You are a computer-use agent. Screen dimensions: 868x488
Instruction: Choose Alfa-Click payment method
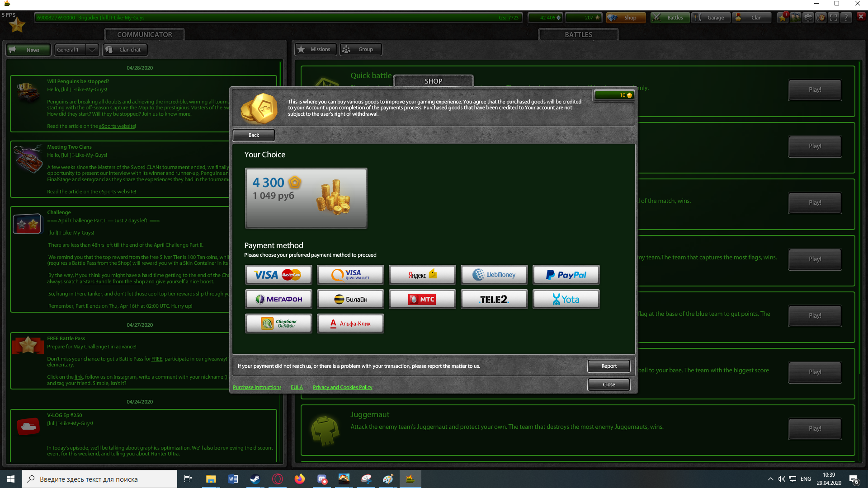pyautogui.click(x=350, y=324)
